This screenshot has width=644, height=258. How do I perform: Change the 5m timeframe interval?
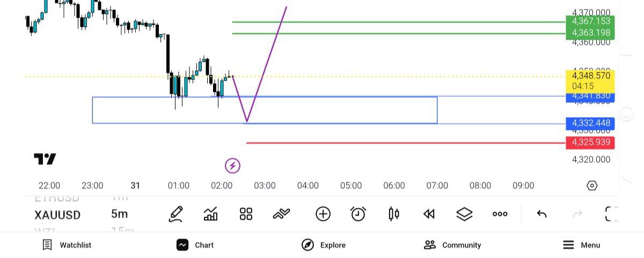119,214
